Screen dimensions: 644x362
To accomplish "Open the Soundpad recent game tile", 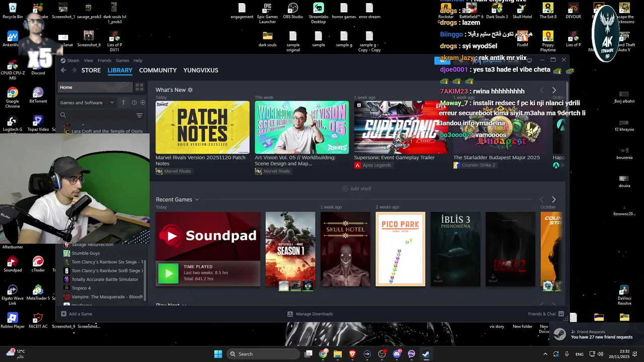I will coord(208,236).
